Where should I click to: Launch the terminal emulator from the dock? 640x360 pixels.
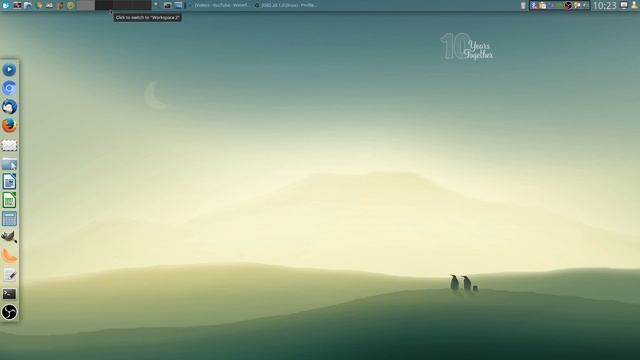pyautogui.click(x=9, y=294)
